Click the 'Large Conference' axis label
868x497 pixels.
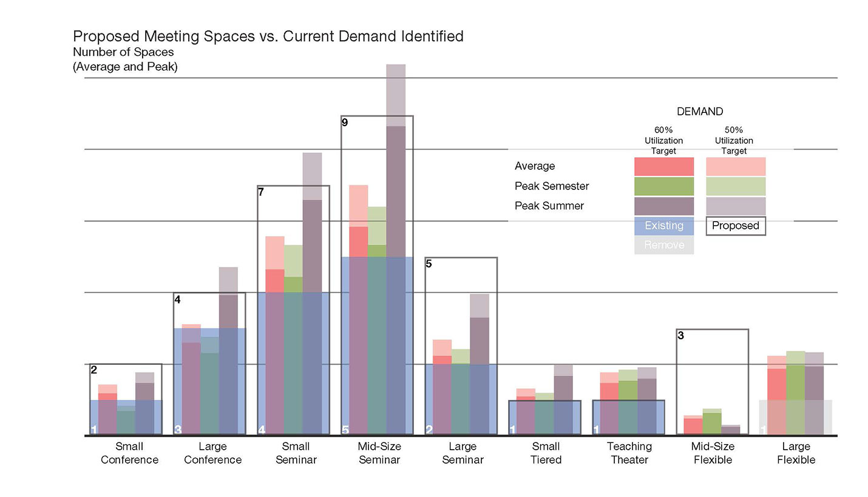212,453
